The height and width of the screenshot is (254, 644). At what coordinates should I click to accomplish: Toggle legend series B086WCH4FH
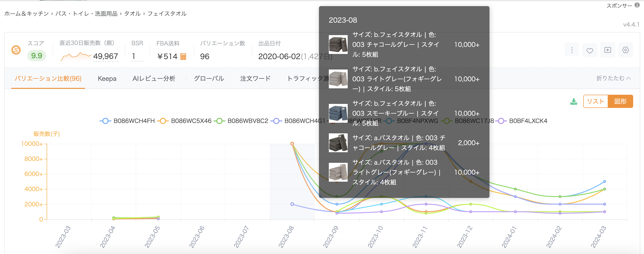pos(127,121)
